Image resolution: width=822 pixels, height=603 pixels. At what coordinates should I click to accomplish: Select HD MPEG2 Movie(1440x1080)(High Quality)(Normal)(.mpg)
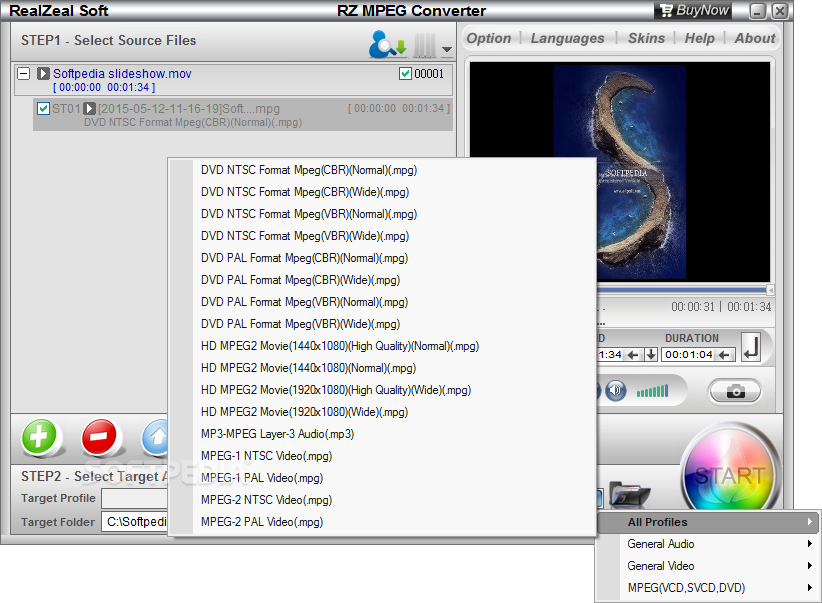tap(383, 347)
